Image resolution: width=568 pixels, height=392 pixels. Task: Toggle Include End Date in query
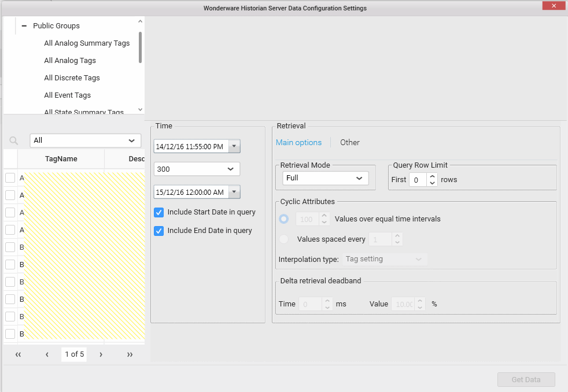click(x=158, y=231)
